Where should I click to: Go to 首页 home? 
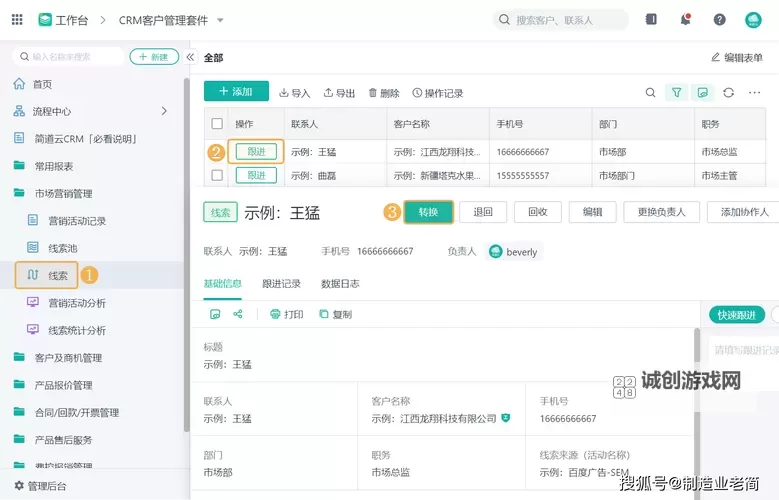click(42, 84)
